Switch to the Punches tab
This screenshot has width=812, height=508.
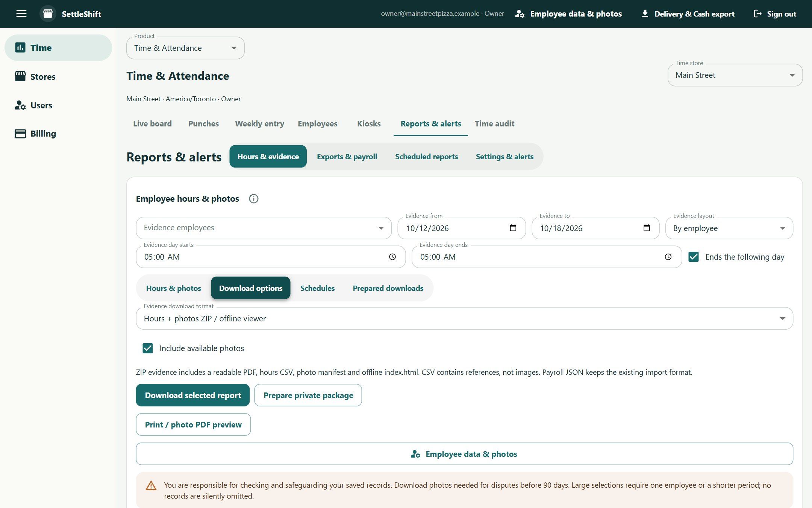click(203, 124)
